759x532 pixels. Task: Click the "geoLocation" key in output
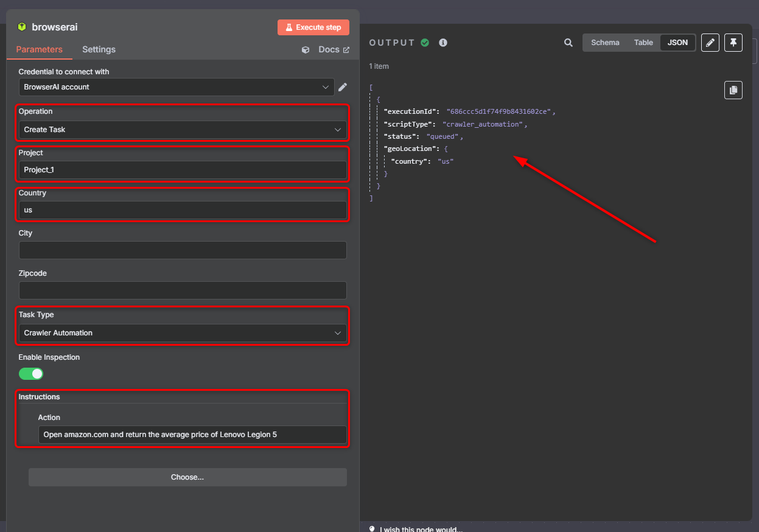411,149
